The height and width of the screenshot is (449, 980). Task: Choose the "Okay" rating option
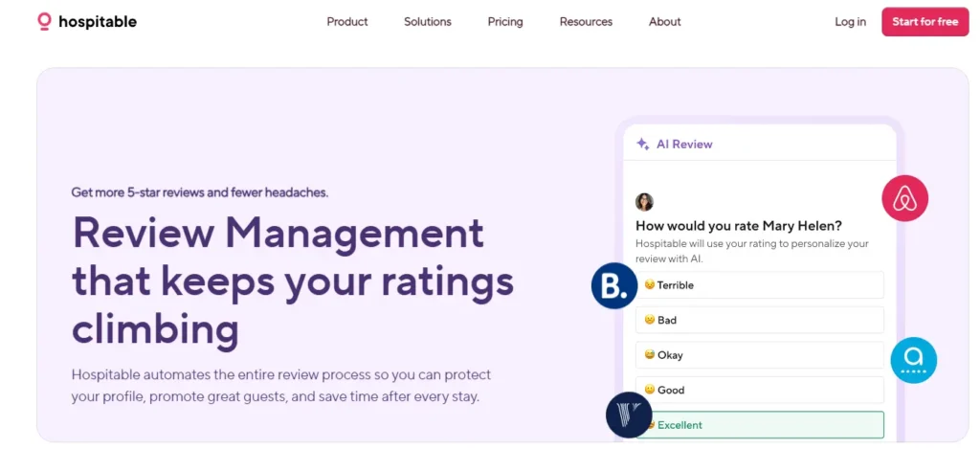tap(759, 355)
